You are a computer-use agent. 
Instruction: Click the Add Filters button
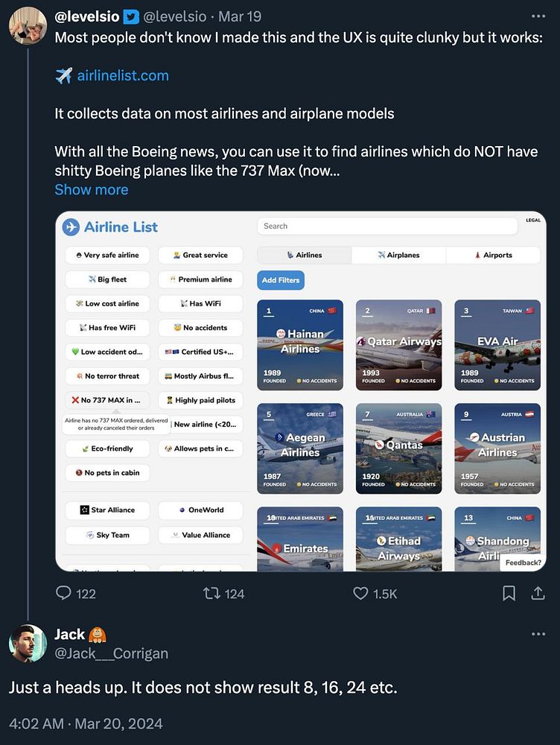click(x=281, y=280)
